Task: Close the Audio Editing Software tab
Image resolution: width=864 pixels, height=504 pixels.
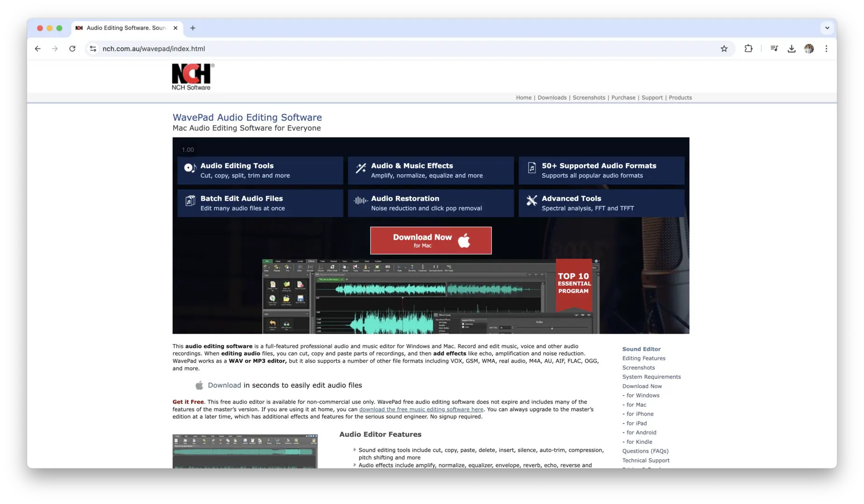Action: pos(176,28)
